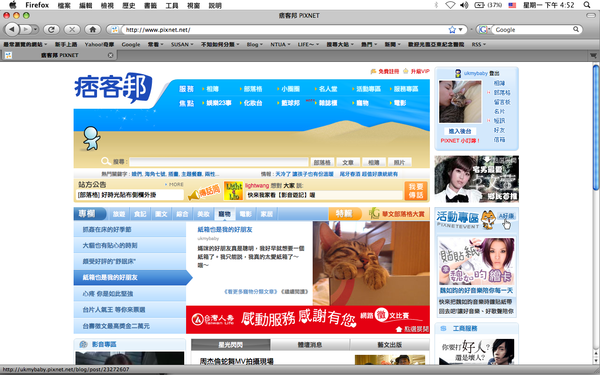Image resolution: width=600 pixels, height=375 pixels.
Task: Click the stop loading X button
Action: pyautogui.click(x=72, y=29)
